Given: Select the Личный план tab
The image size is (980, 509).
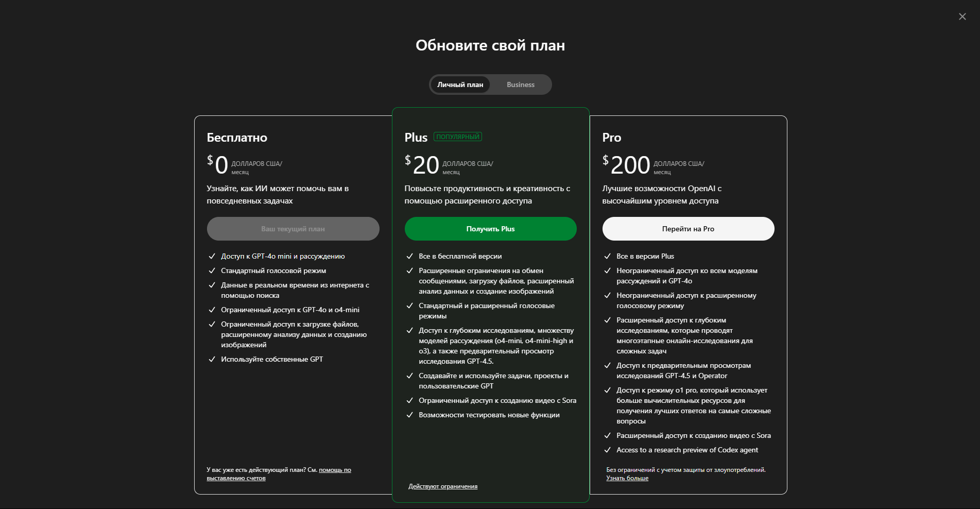Looking at the screenshot, I should (460, 84).
